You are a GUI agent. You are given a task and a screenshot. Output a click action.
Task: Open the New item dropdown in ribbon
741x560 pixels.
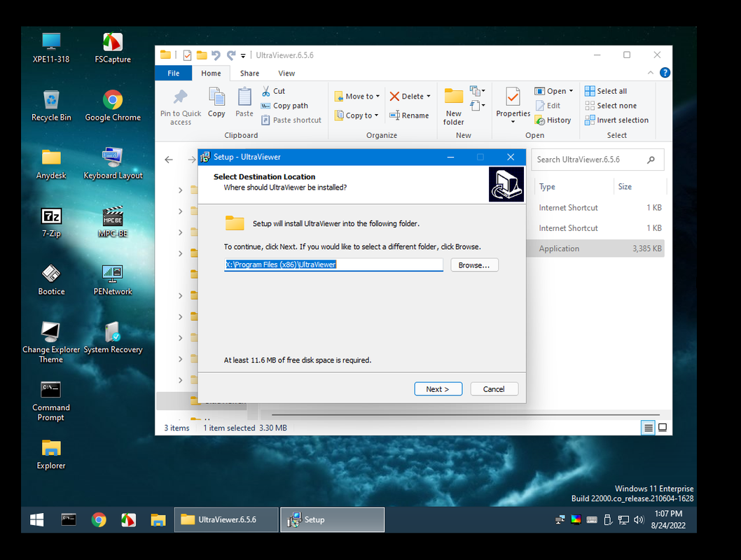(478, 90)
